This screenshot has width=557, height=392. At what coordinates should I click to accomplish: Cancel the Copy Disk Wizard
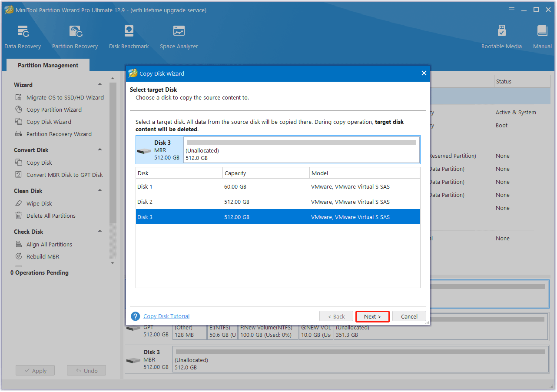pyautogui.click(x=409, y=316)
